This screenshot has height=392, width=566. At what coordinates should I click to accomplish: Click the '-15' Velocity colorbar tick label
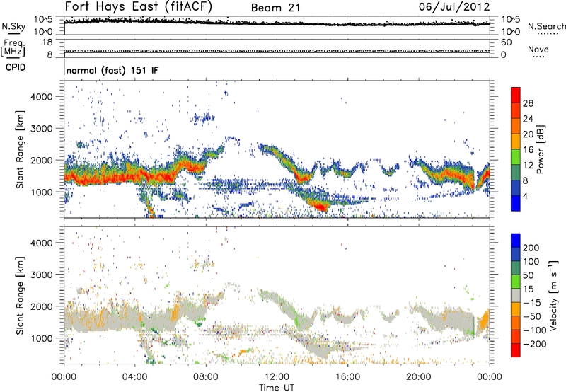pos(532,302)
